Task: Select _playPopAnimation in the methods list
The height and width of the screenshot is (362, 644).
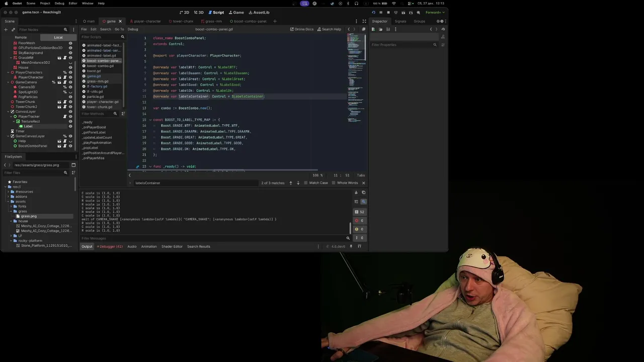Action: (97, 143)
